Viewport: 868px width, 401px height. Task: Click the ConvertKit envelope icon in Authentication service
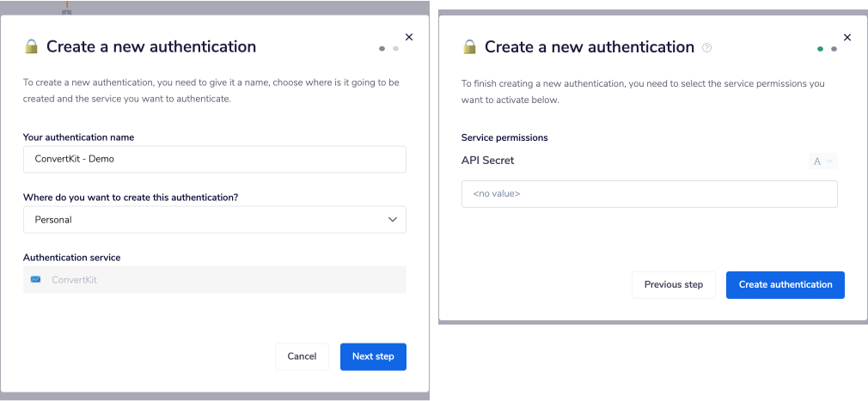point(35,280)
